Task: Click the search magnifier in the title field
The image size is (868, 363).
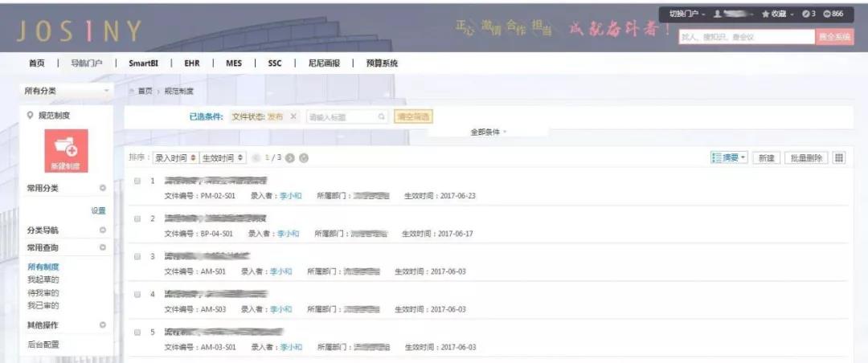Action: point(382,116)
